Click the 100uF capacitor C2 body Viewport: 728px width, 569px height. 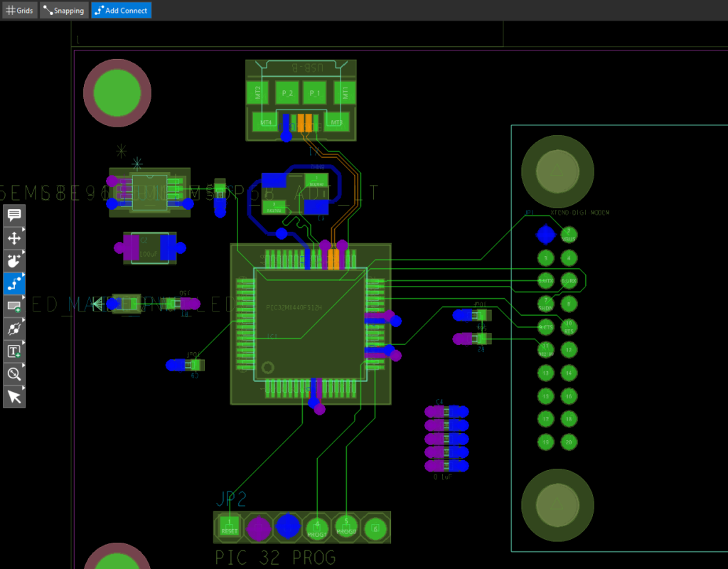pos(149,248)
